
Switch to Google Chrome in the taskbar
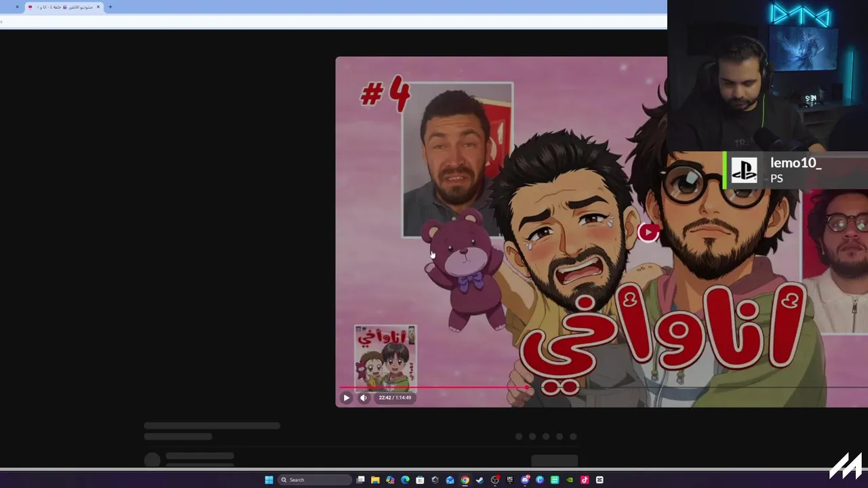pyautogui.click(x=465, y=480)
